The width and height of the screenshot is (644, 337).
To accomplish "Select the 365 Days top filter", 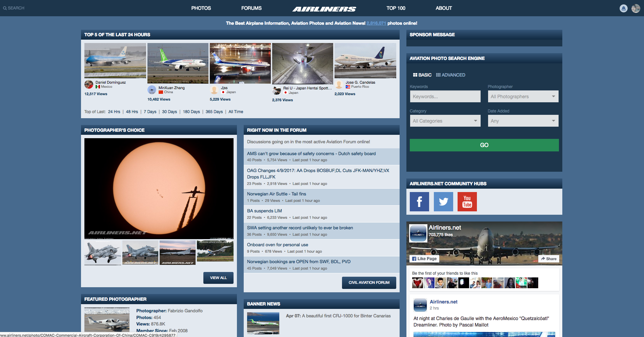I will [214, 112].
